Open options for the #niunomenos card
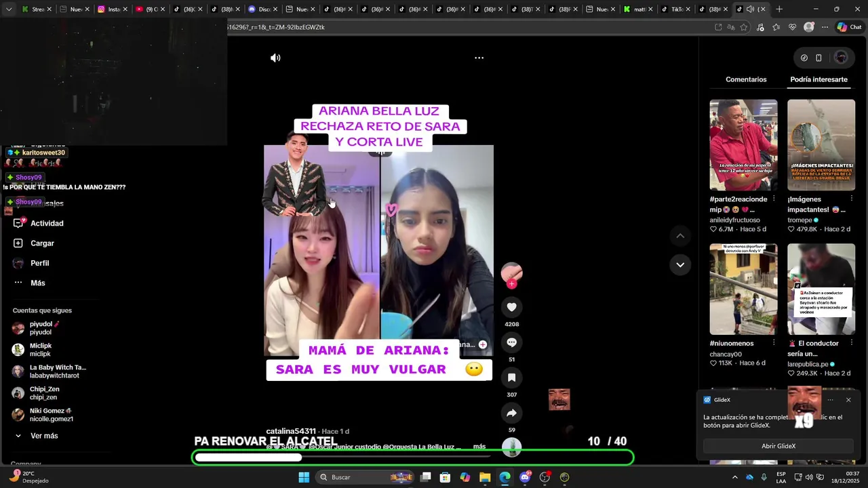 (x=773, y=343)
